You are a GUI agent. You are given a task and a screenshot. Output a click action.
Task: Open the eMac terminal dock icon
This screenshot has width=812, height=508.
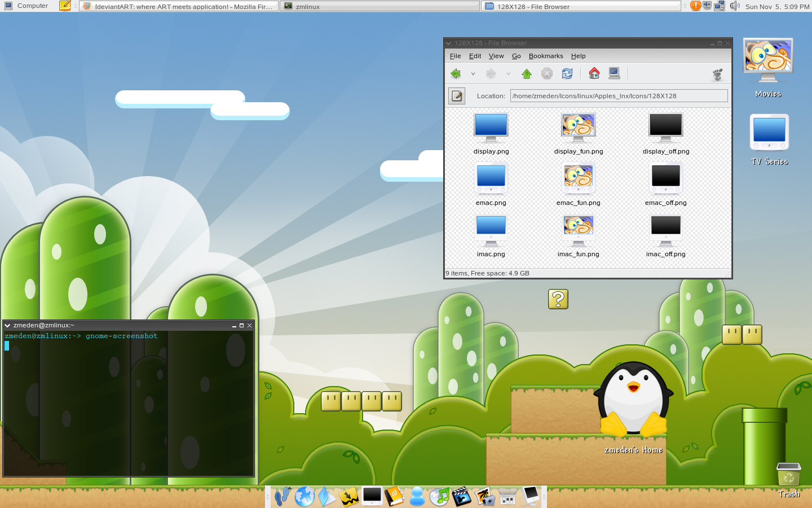pyautogui.click(x=372, y=497)
